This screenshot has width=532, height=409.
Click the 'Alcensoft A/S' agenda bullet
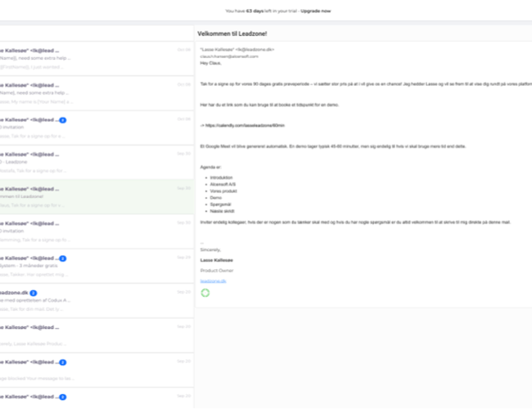click(223, 184)
